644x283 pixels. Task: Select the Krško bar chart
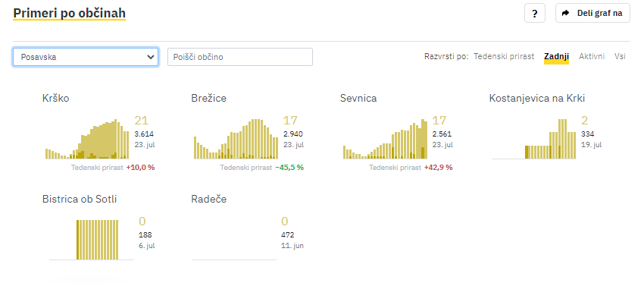click(x=87, y=139)
